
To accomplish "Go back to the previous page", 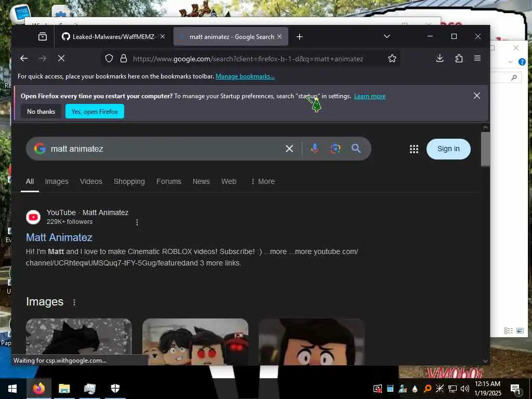I will (24, 58).
